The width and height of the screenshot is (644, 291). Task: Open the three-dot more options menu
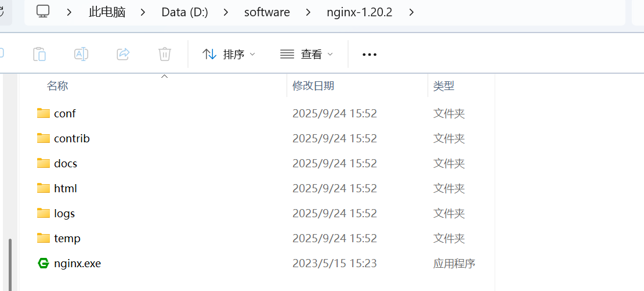click(369, 54)
